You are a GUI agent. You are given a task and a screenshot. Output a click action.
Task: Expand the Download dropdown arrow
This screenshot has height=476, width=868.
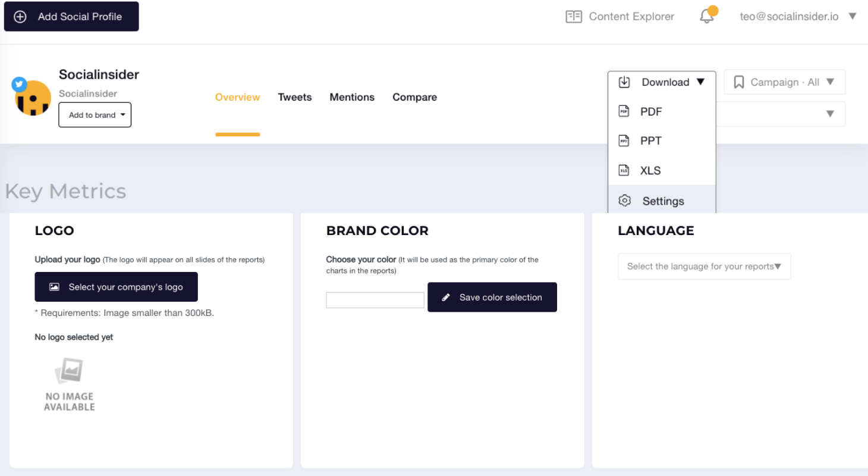[x=700, y=82]
